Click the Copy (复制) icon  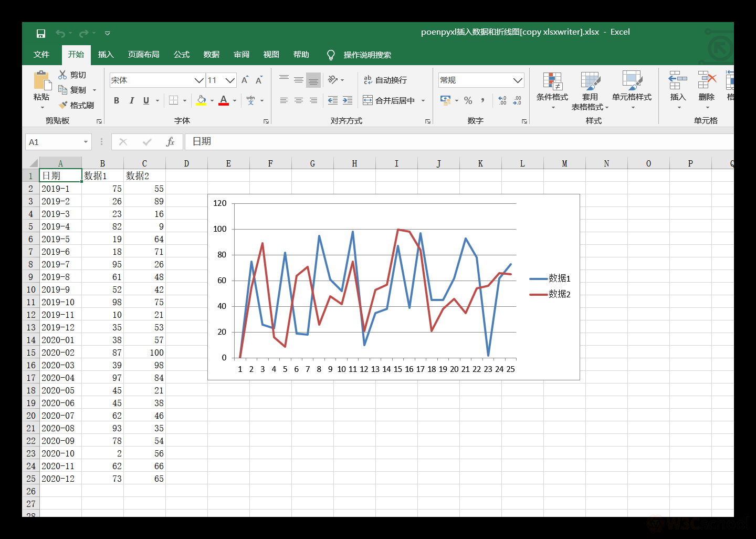62,89
